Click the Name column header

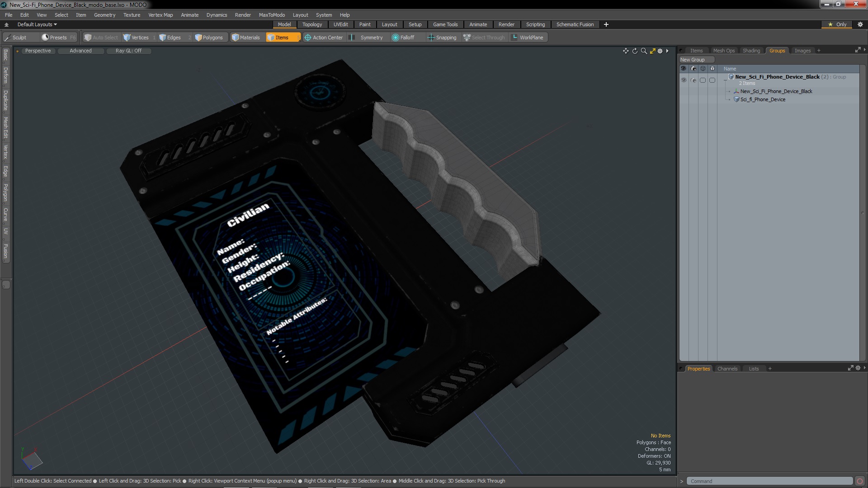[730, 69]
